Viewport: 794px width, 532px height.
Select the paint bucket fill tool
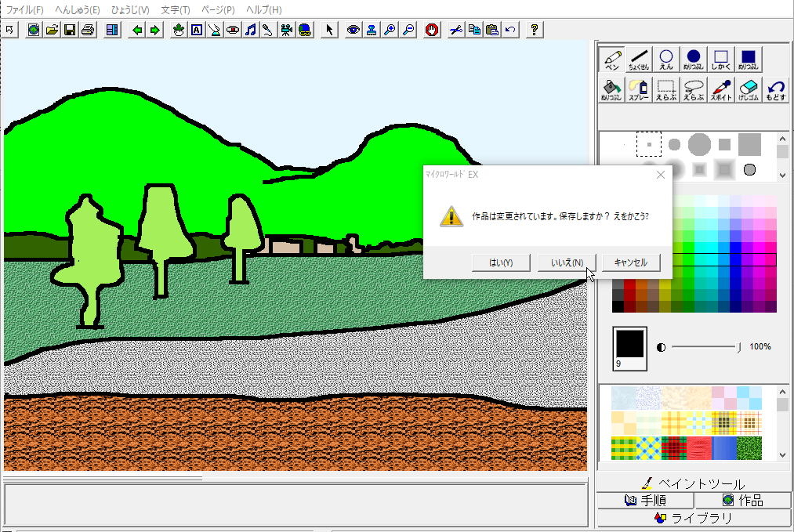click(611, 89)
